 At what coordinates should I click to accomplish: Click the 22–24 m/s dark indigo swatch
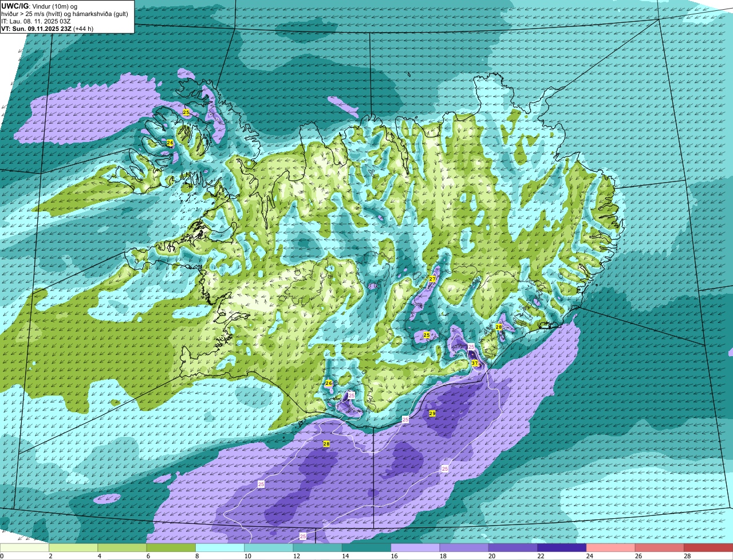tap(562, 547)
